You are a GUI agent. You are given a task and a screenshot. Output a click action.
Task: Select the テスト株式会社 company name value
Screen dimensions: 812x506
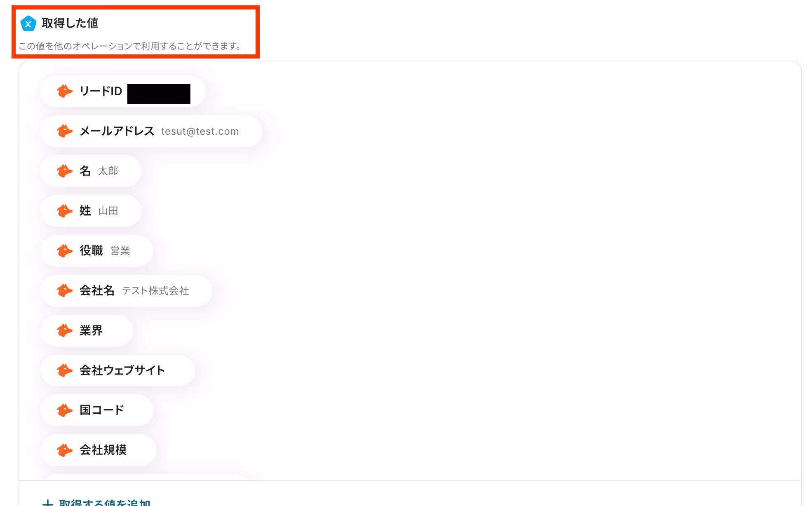(x=155, y=290)
